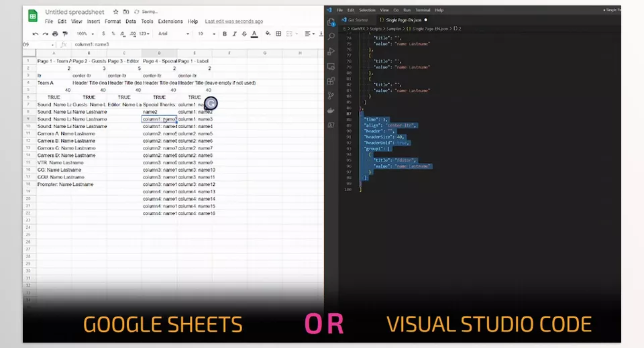Redo action in Sheets toolbar
Viewport: 644px width, 348px height.
(x=45, y=34)
